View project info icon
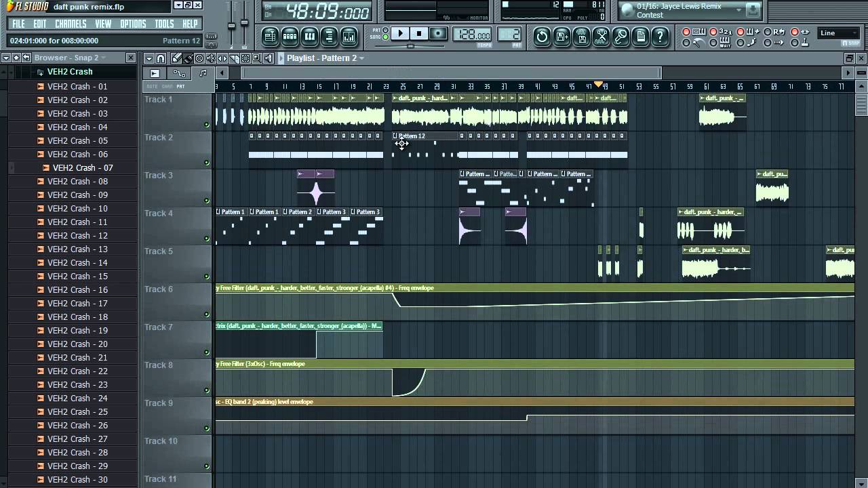The height and width of the screenshot is (488, 868). click(640, 37)
